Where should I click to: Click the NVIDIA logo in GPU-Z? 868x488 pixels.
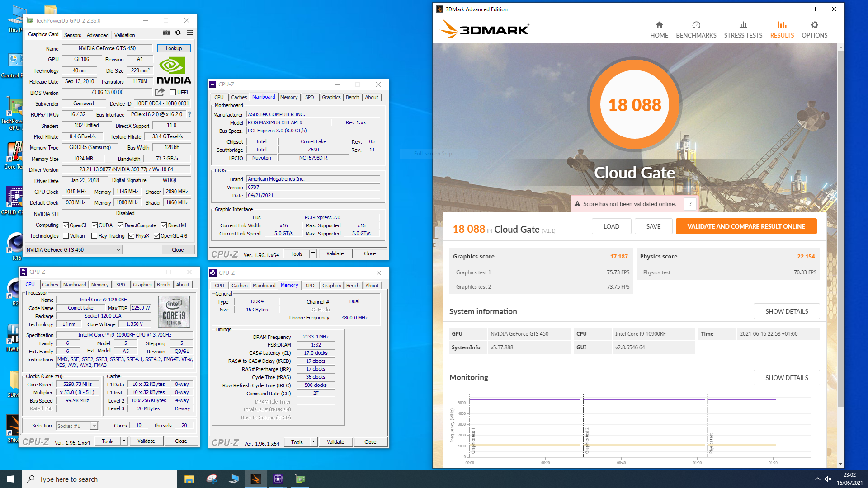(174, 70)
